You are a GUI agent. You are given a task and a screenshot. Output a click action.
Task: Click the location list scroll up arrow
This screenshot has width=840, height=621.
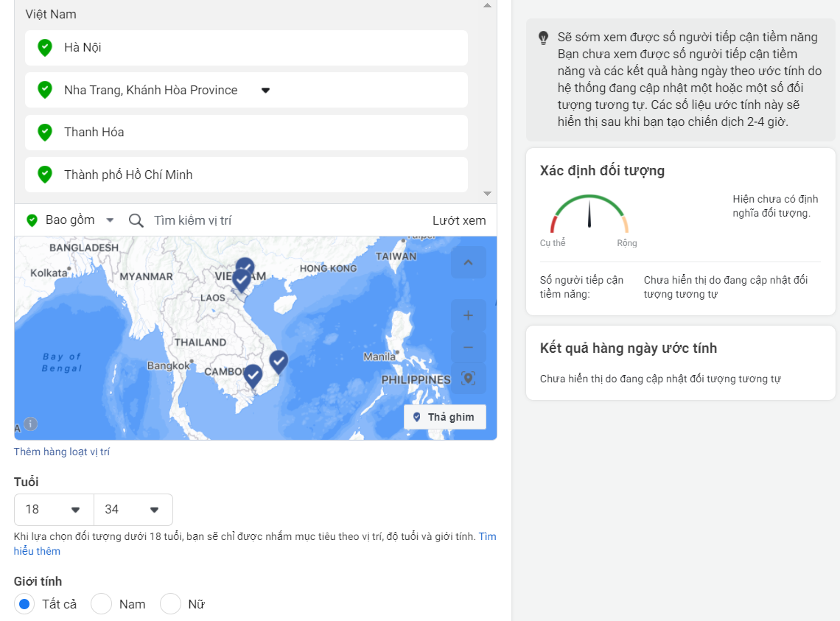(x=487, y=5)
